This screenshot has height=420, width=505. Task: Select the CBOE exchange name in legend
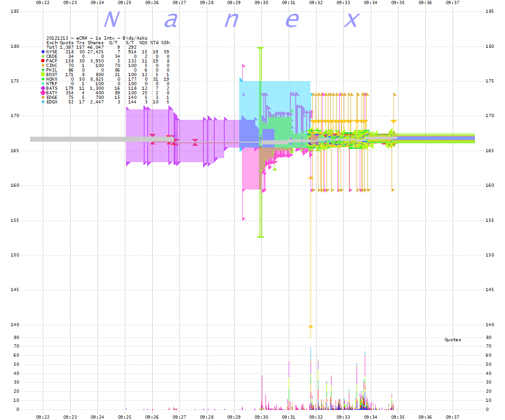click(51, 56)
